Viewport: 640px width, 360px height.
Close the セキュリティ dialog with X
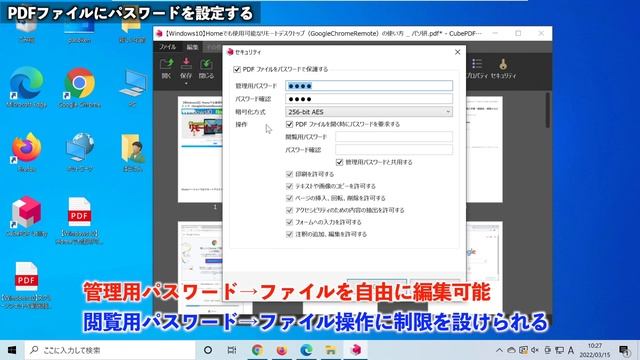[x=458, y=52]
